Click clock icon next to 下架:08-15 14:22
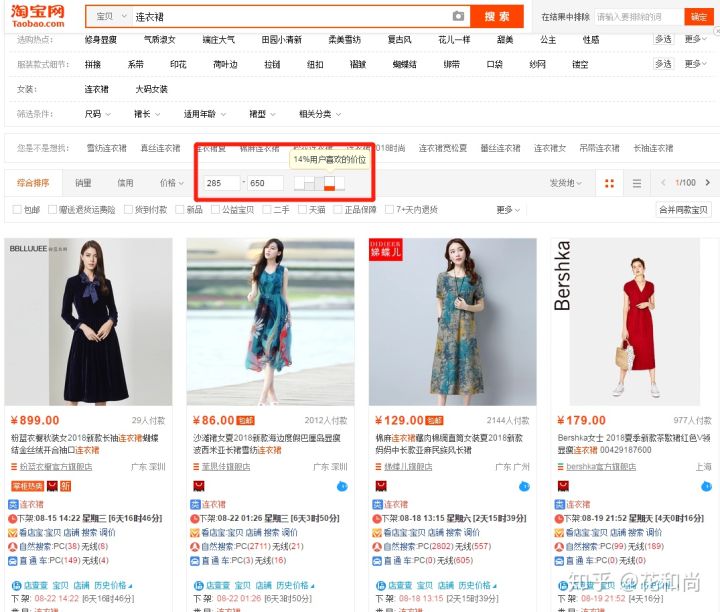Screen dimensions: 720x612 tap(12, 519)
